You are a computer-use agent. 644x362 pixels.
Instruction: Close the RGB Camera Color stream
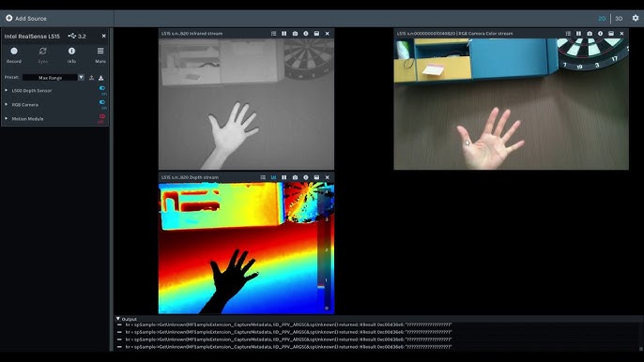coord(621,34)
